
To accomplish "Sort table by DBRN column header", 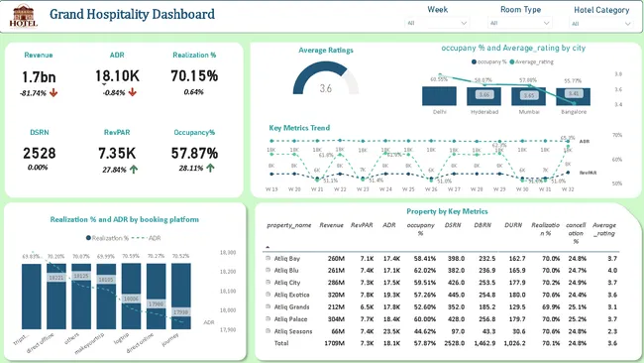I will 483,225.
